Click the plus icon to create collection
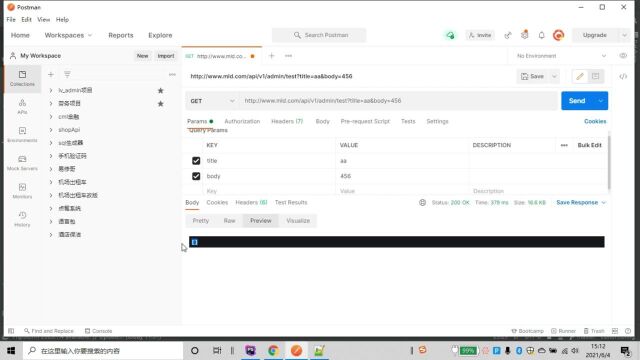 point(51,74)
